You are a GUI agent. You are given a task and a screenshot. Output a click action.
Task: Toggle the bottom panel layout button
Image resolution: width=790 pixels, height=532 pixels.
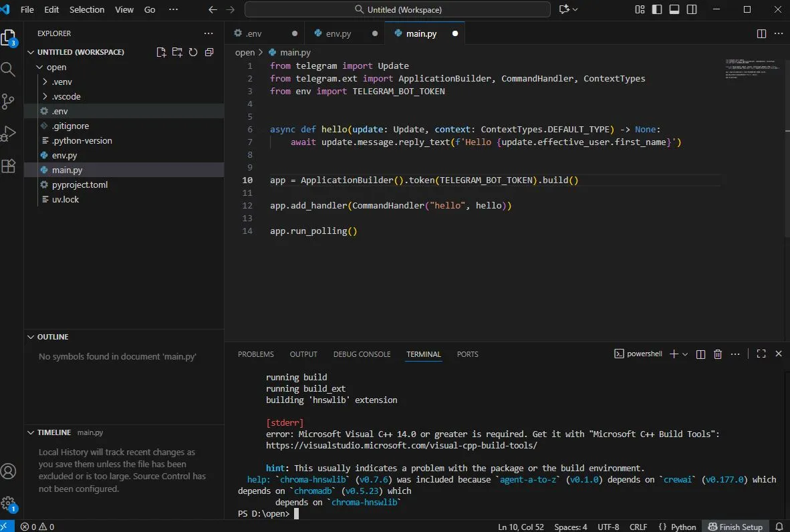pyautogui.click(x=674, y=9)
